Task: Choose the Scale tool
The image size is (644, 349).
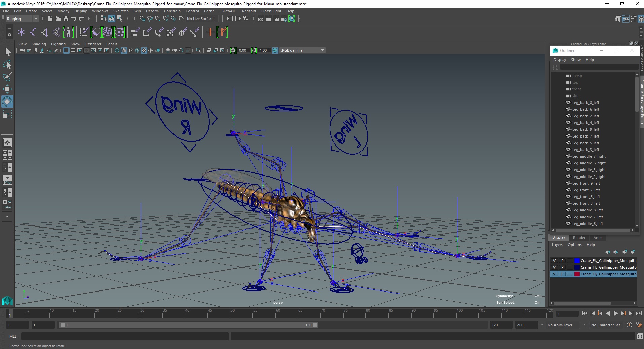Action: (7, 114)
